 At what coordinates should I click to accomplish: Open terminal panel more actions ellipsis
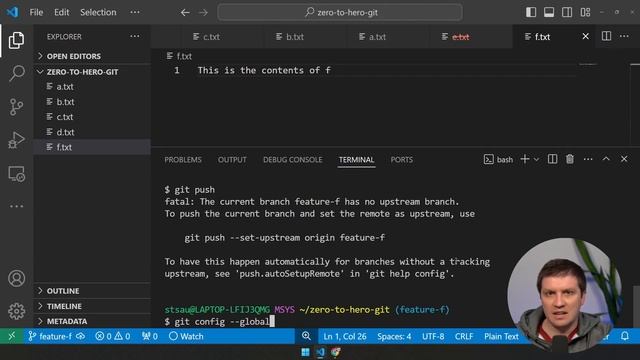588,159
